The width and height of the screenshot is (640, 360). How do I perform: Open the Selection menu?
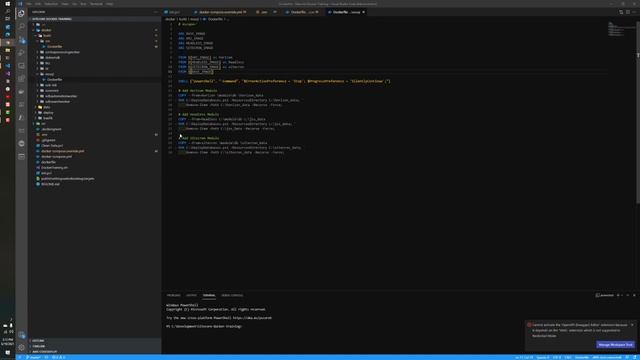(51, 4)
